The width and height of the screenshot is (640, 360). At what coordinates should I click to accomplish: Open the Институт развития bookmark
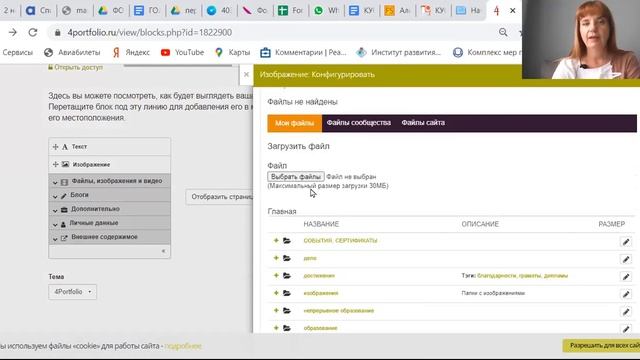coord(399,52)
